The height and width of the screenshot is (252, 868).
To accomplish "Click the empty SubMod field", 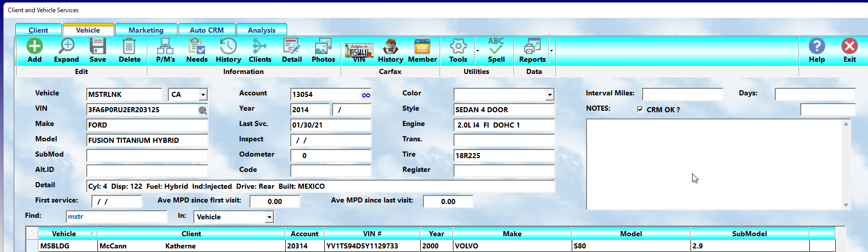I will [x=147, y=156].
